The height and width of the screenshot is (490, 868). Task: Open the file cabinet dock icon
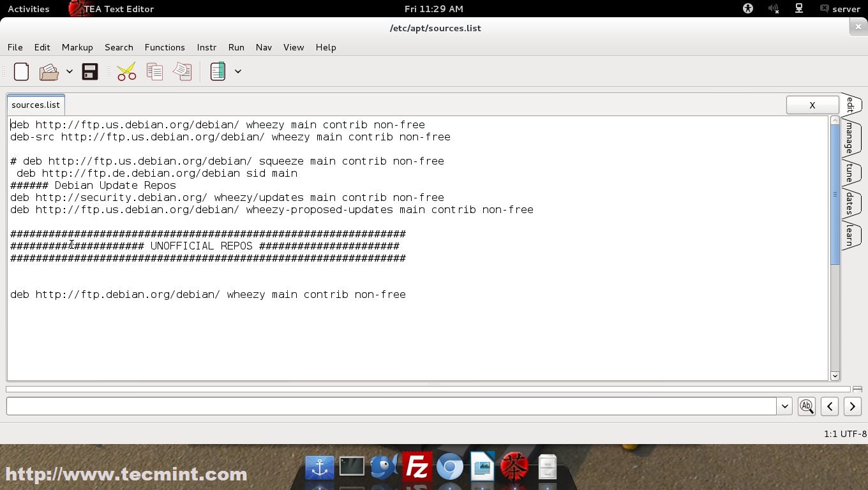tap(548, 468)
